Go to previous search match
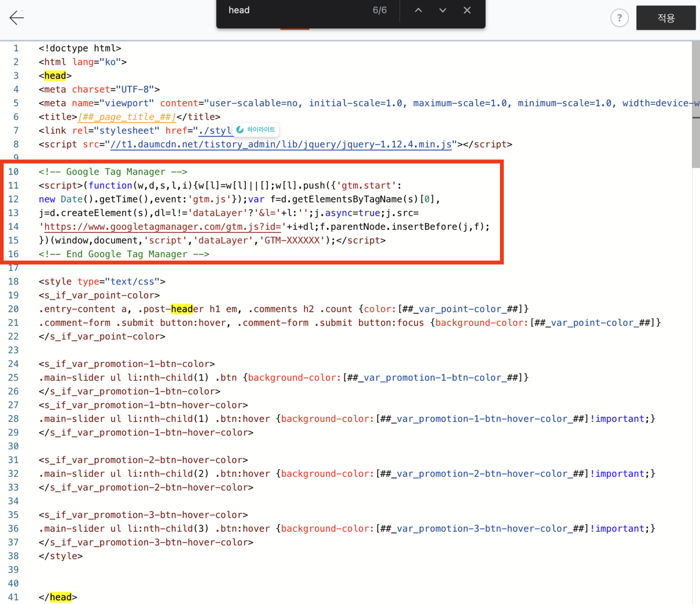The height and width of the screenshot is (604, 700). pyautogui.click(x=418, y=10)
